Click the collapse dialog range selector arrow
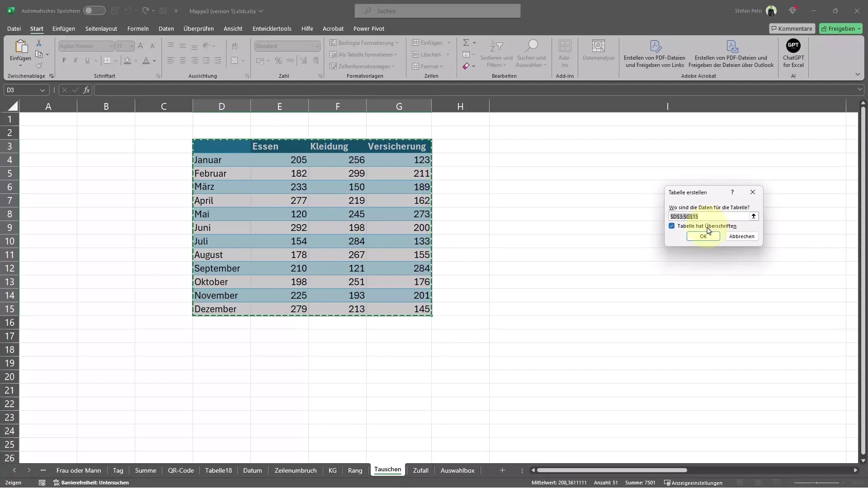 coord(754,216)
